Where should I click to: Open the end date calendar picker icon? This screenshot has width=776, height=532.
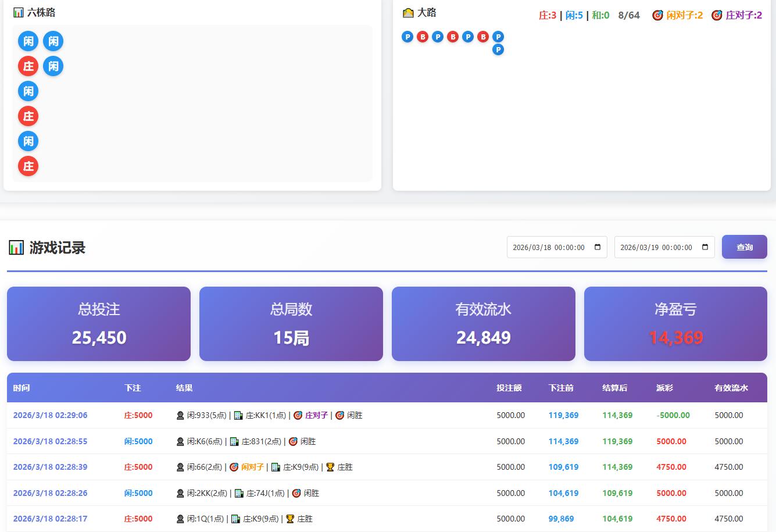click(x=705, y=247)
